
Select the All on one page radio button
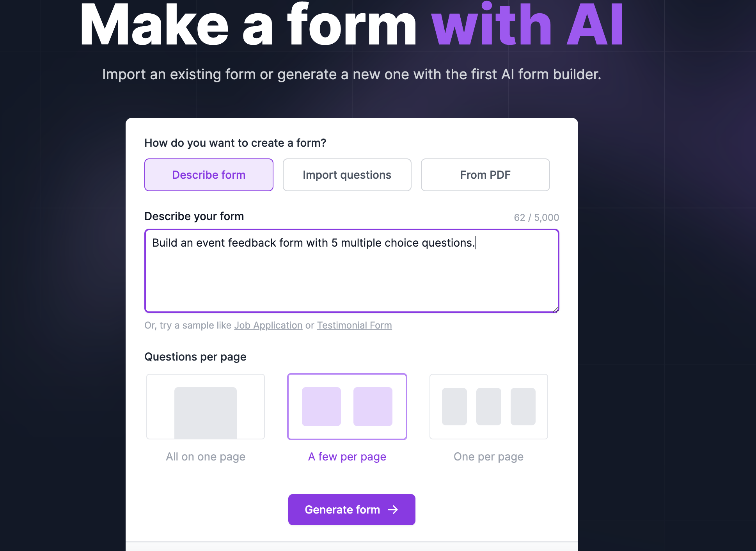tap(206, 407)
